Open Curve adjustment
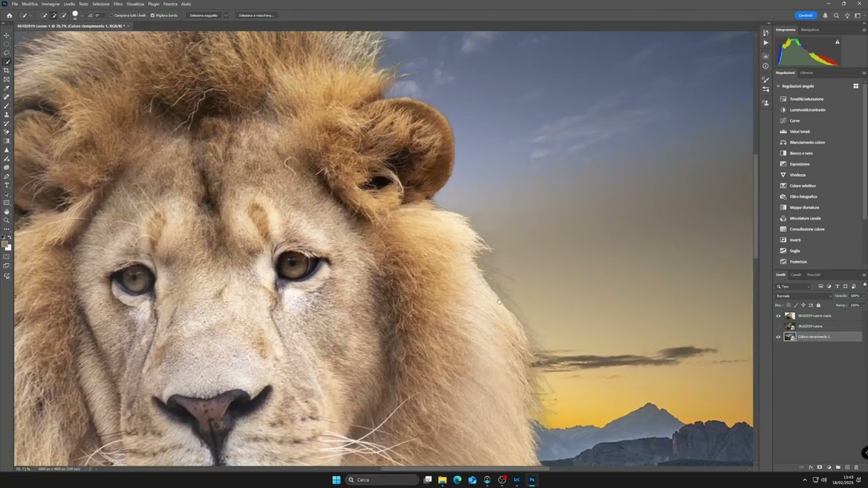The image size is (868, 488). click(x=795, y=121)
